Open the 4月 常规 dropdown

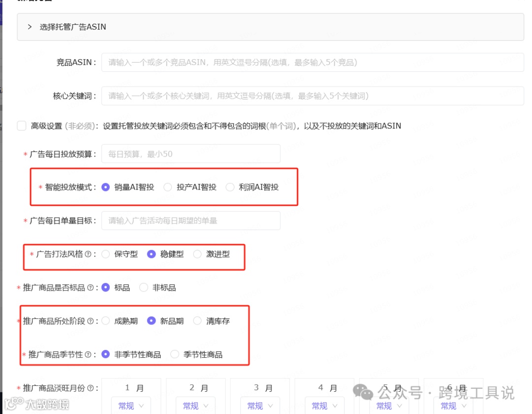(x=324, y=406)
